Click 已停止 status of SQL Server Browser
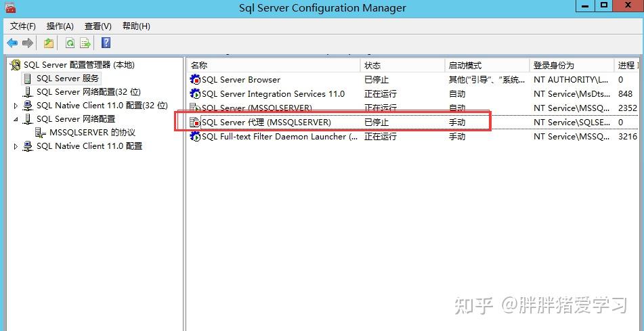This screenshot has height=331, width=644. pos(377,80)
